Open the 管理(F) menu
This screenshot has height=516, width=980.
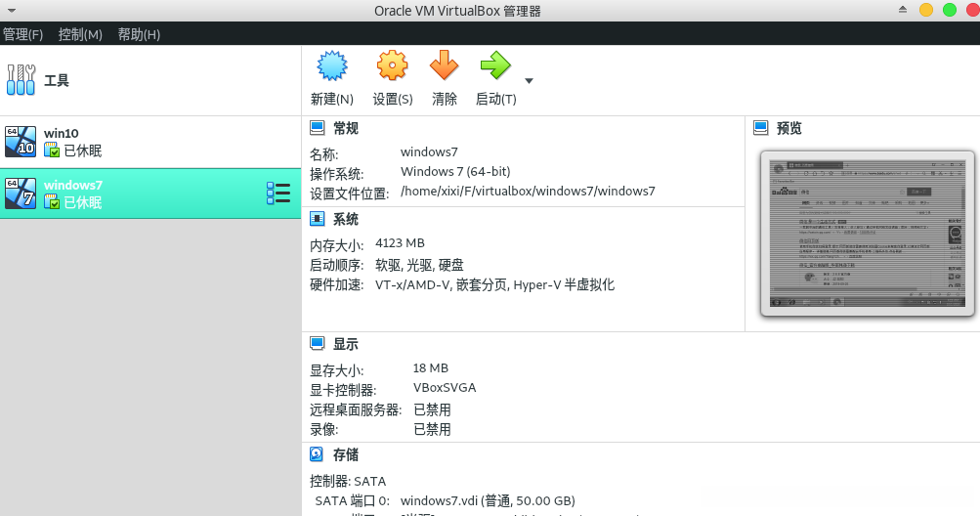[x=23, y=34]
